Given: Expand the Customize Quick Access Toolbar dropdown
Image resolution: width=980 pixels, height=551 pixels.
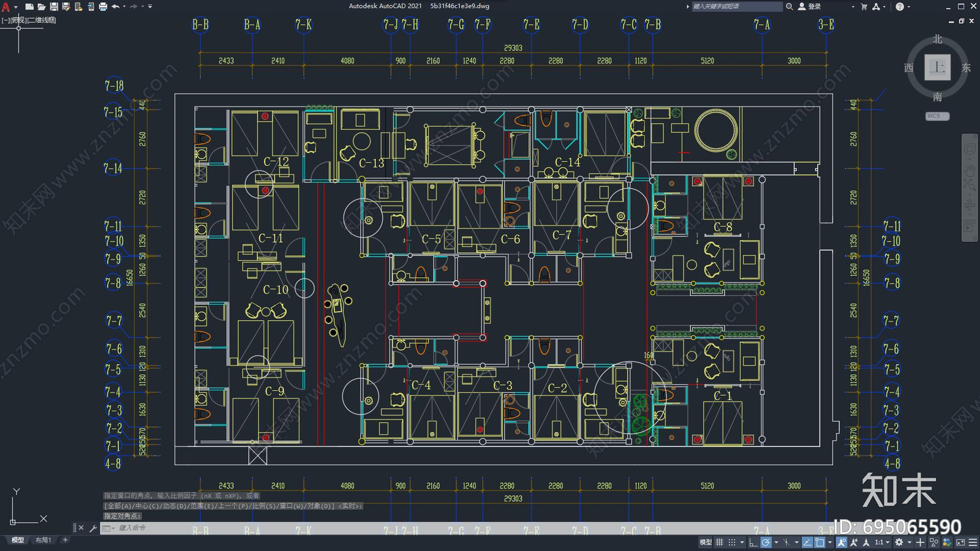Looking at the screenshot, I should 150,7.
